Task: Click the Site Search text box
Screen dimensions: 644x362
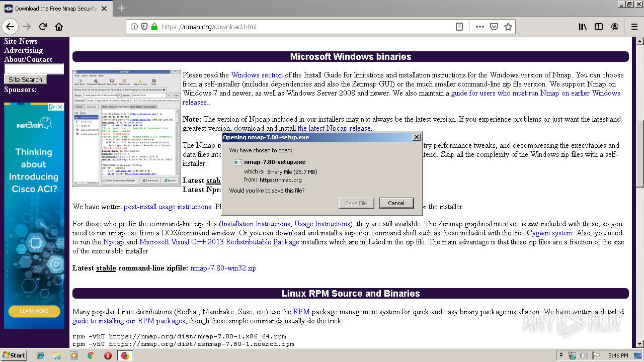Action: click(x=34, y=69)
